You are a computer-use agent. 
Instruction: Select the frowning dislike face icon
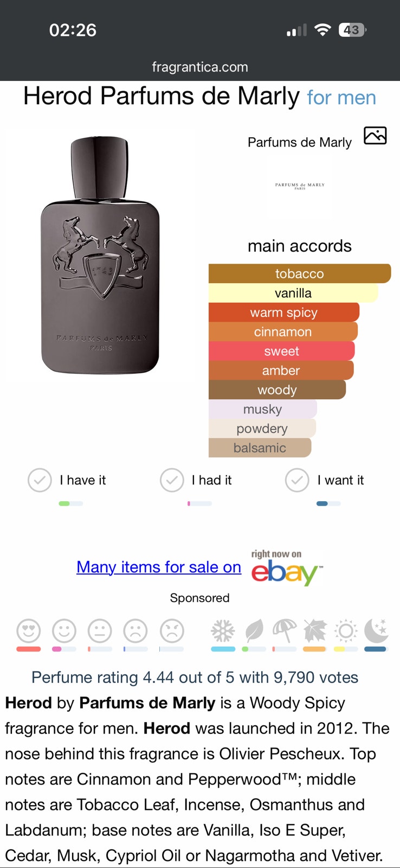(136, 631)
